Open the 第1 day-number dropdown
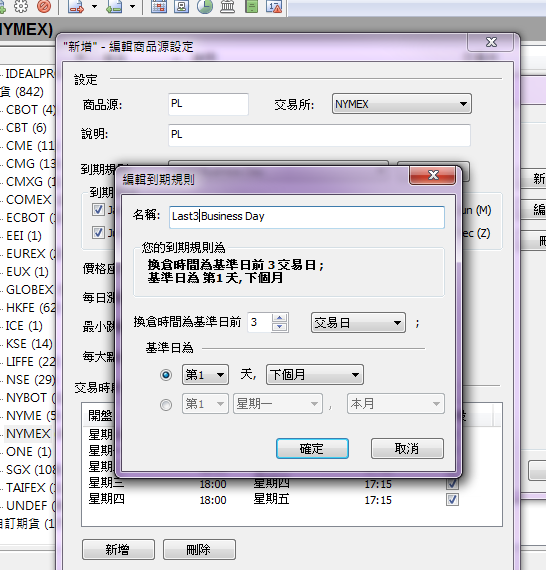 pos(205,374)
